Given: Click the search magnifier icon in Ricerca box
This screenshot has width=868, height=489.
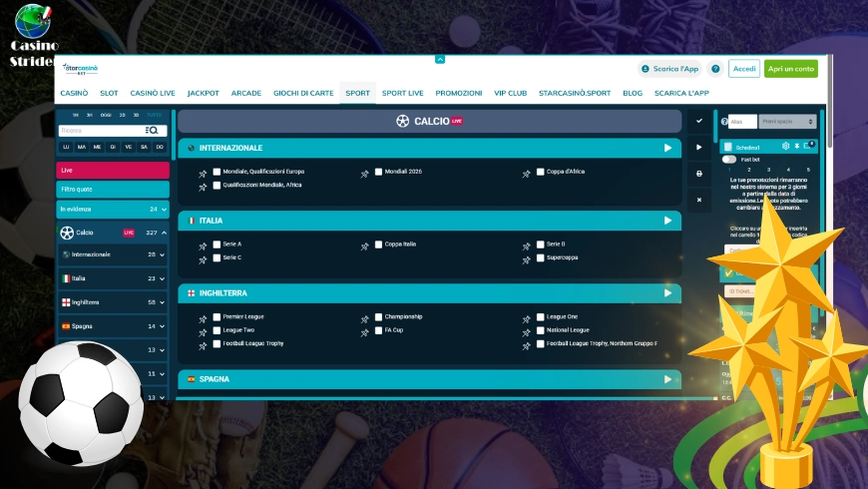Looking at the screenshot, I should click(152, 131).
